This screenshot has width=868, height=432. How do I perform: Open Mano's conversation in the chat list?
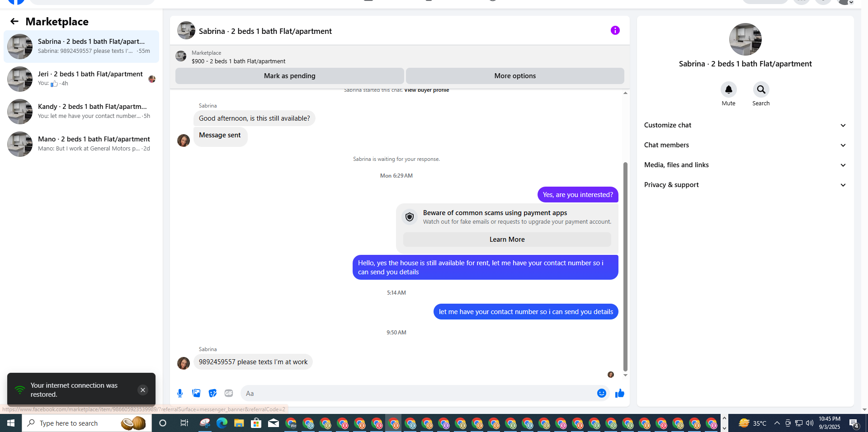[81, 144]
